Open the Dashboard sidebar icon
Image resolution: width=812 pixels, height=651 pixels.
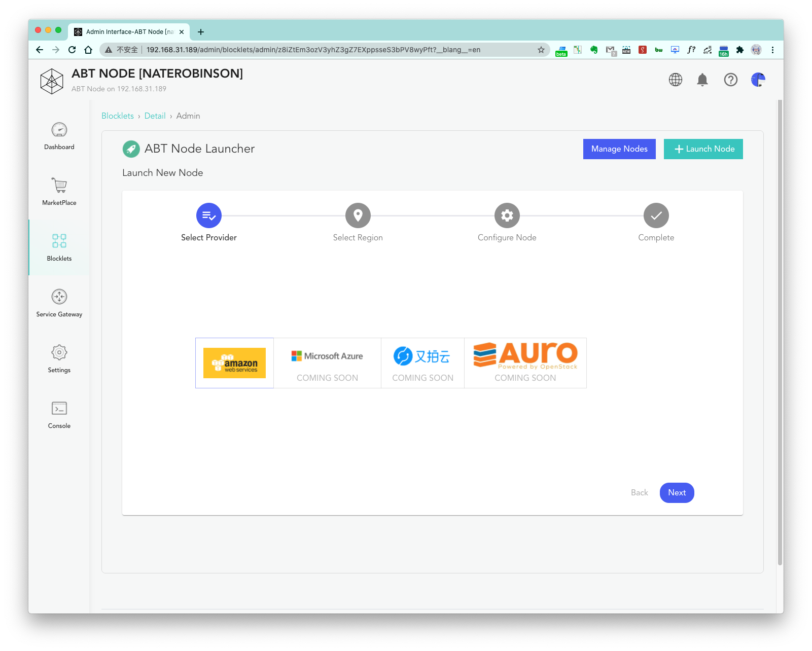[x=59, y=130]
